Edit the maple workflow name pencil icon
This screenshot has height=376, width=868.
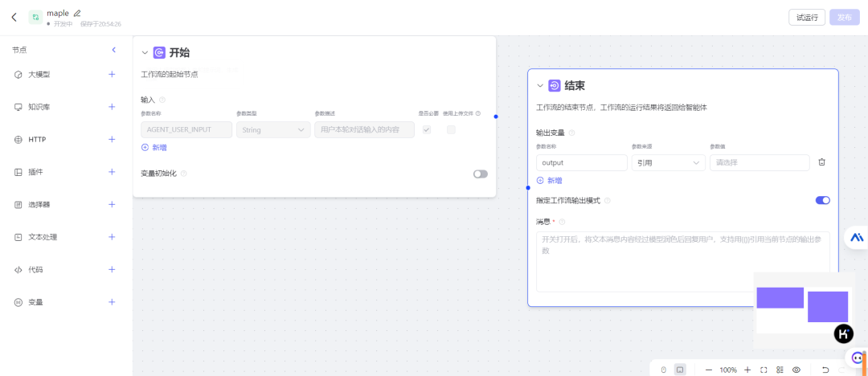click(x=77, y=13)
